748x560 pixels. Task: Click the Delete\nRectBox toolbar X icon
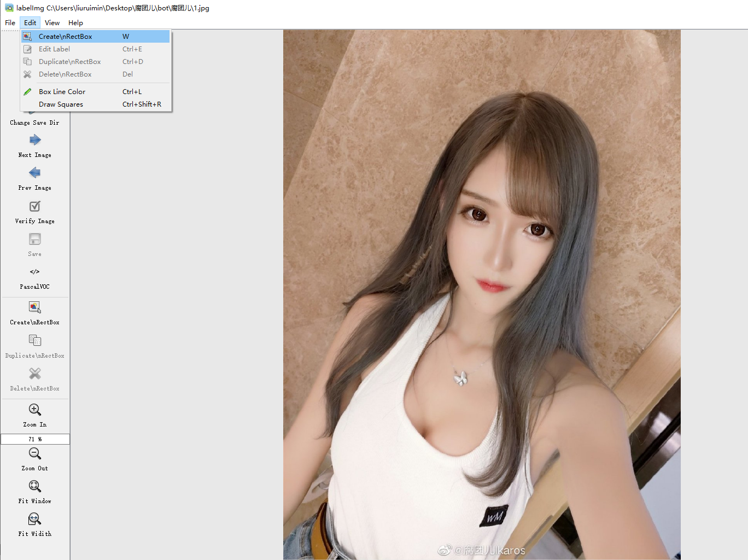coord(35,374)
